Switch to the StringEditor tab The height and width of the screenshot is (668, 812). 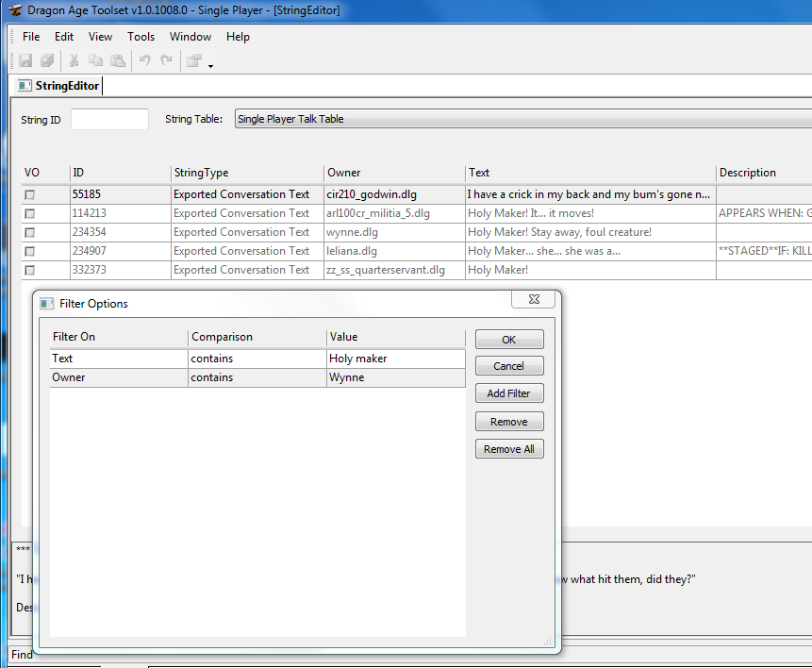click(x=58, y=86)
